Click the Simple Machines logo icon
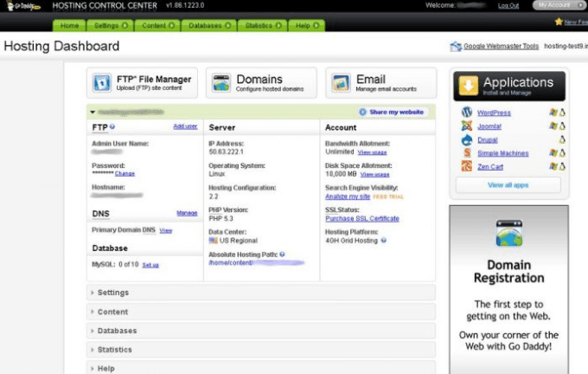This screenshot has height=374, width=588. [x=466, y=153]
